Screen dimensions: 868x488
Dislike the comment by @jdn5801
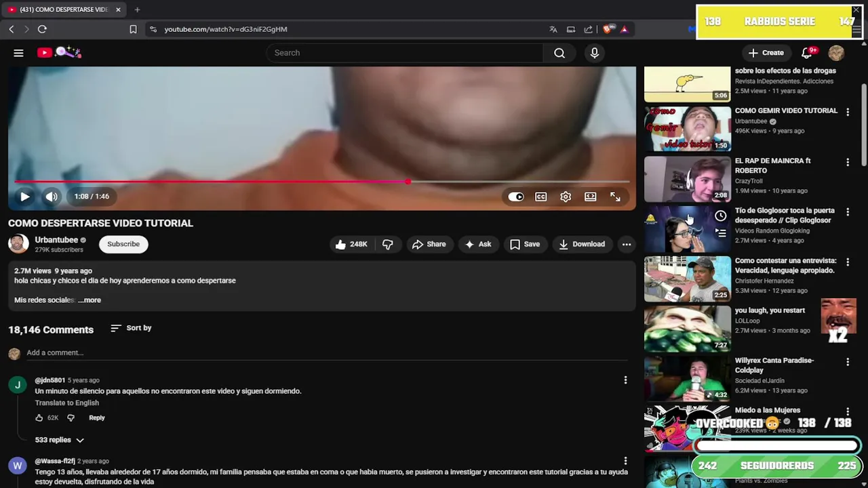[71, 418]
